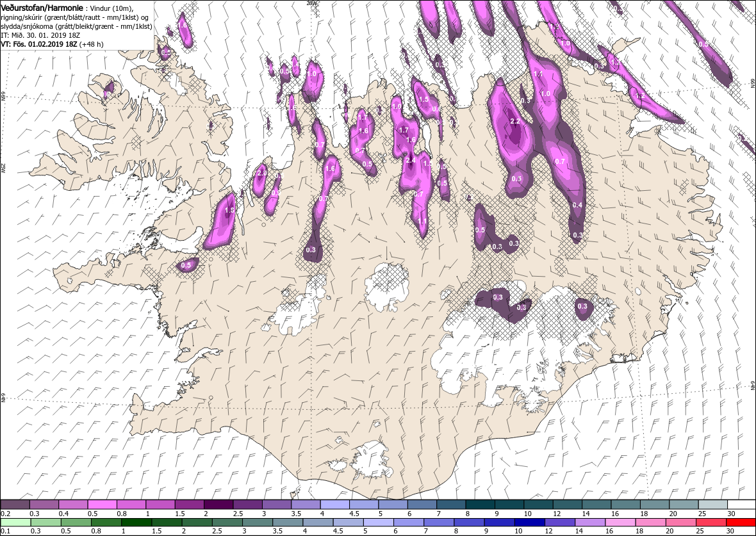Click the pure red swatch labeled 30
The image size is (756, 536).
pos(741,523)
